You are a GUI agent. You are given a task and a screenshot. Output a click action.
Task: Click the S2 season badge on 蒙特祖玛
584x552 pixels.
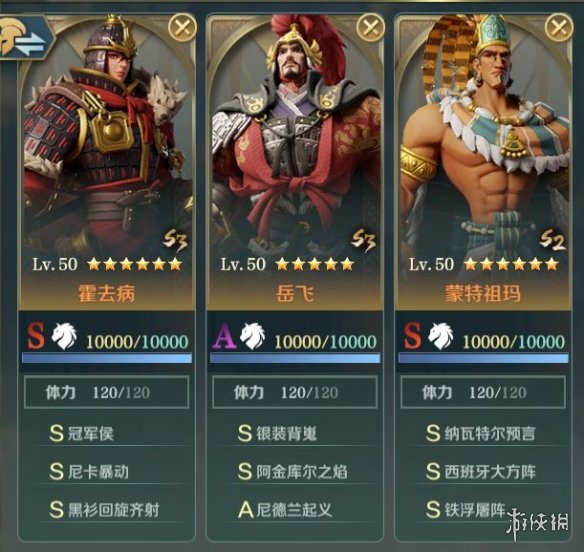(x=552, y=239)
